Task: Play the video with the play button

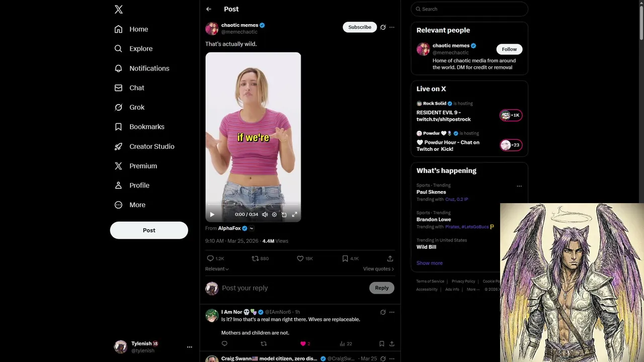Action: pos(212,215)
